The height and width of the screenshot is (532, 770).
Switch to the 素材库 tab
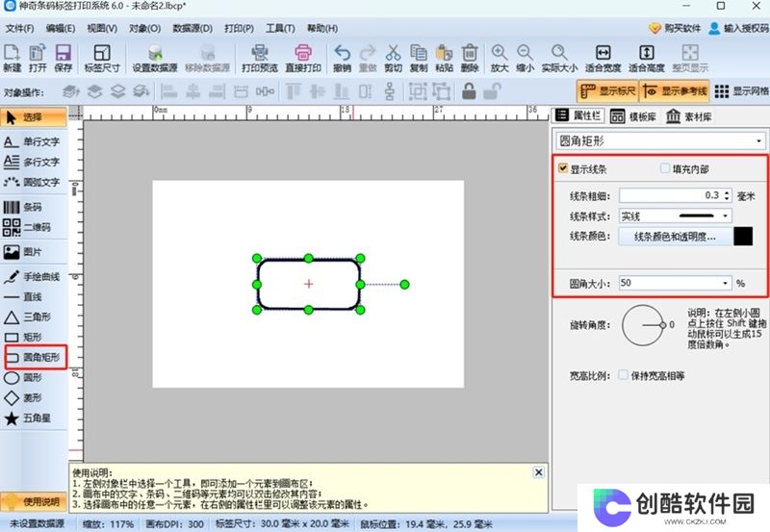point(689,116)
